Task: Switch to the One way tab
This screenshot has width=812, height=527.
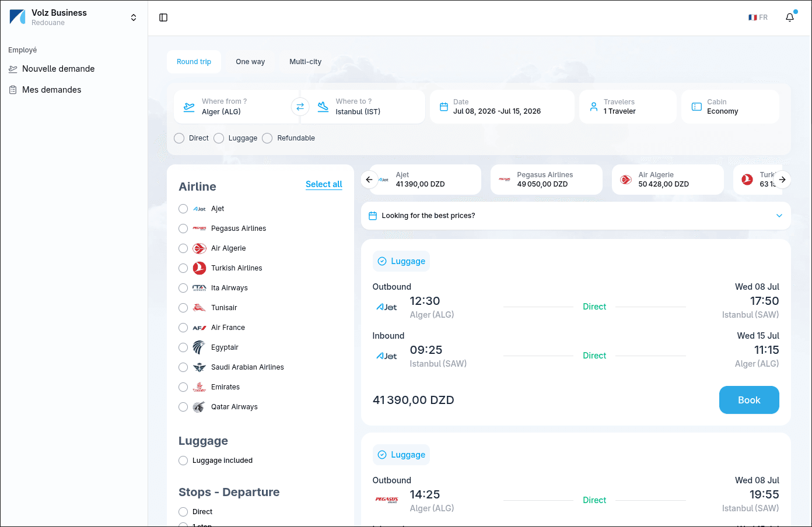Action: click(x=250, y=62)
